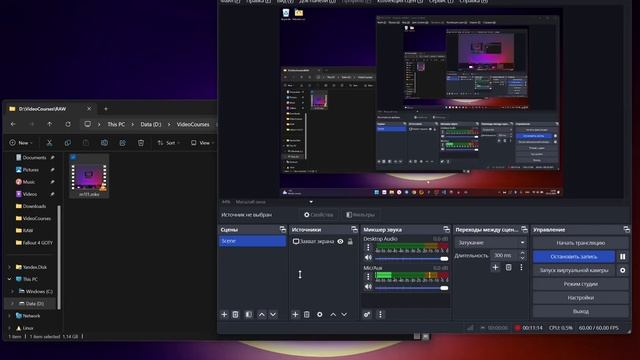Go back in File Explorer
640x360 pixels.
pyautogui.click(x=13, y=124)
